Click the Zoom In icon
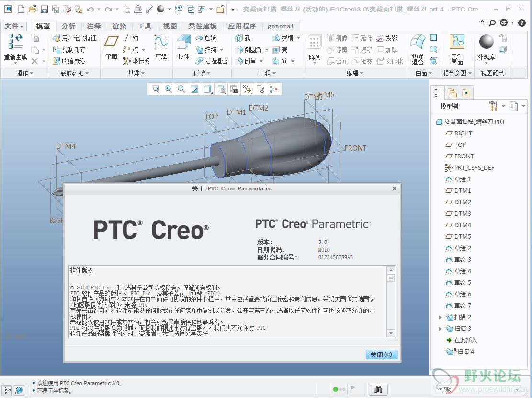 pos(168,89)
